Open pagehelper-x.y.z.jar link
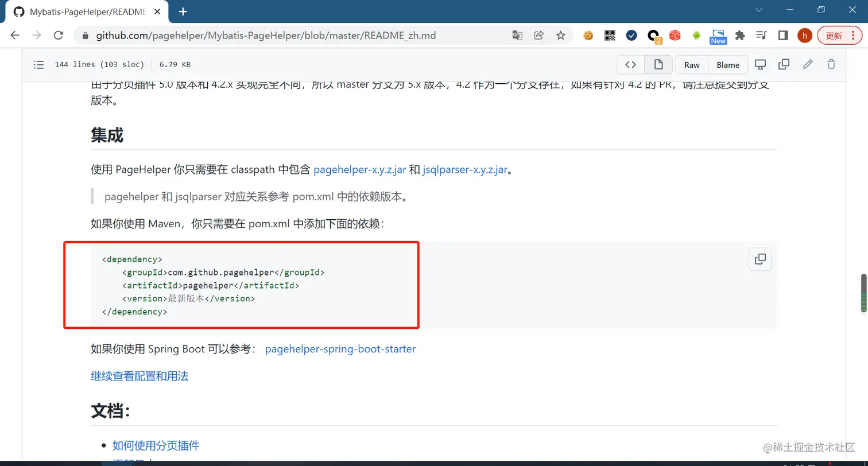Screen dimensions: 868x466 pos(360,169)
